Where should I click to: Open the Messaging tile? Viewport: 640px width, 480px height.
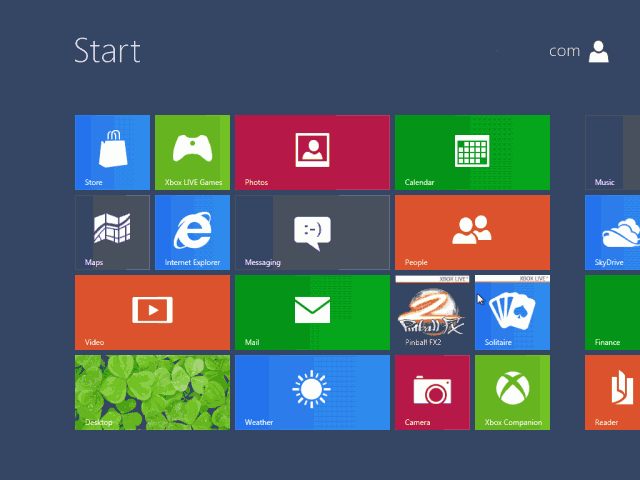(x=312, y=232)
